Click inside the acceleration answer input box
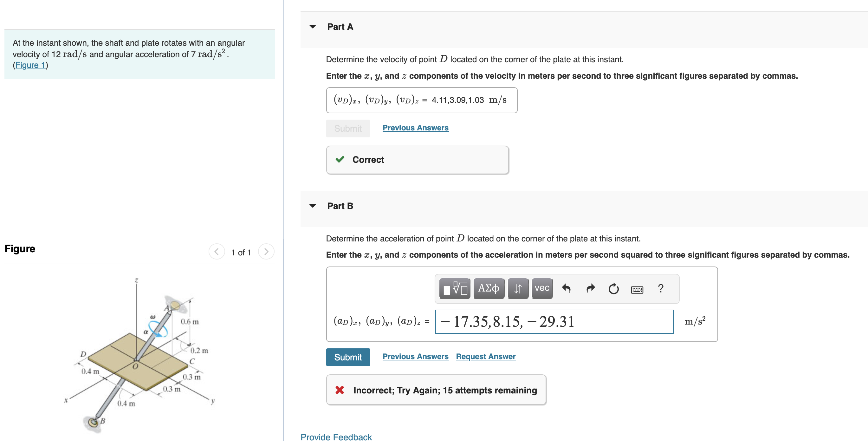 (x=554, y=321)
